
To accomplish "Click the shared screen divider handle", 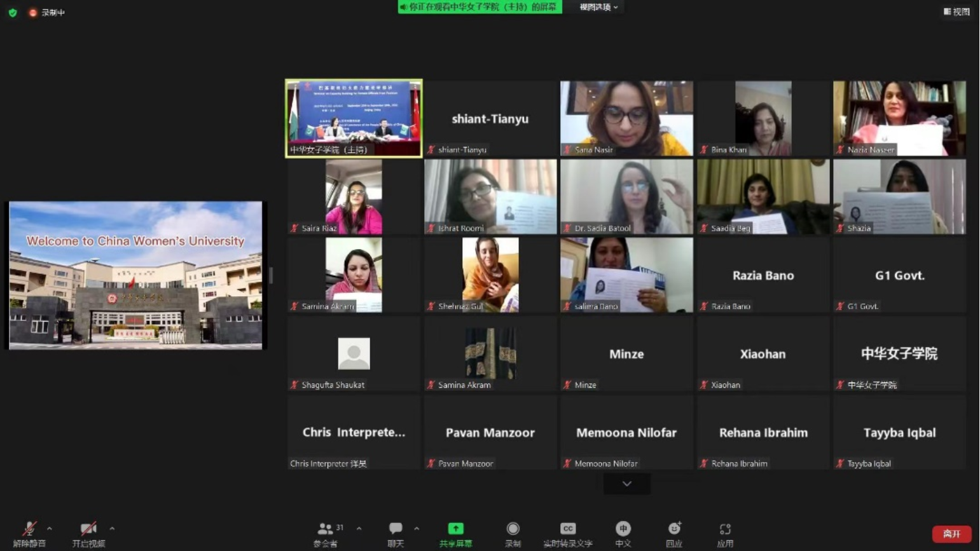I will click(271, 275).
